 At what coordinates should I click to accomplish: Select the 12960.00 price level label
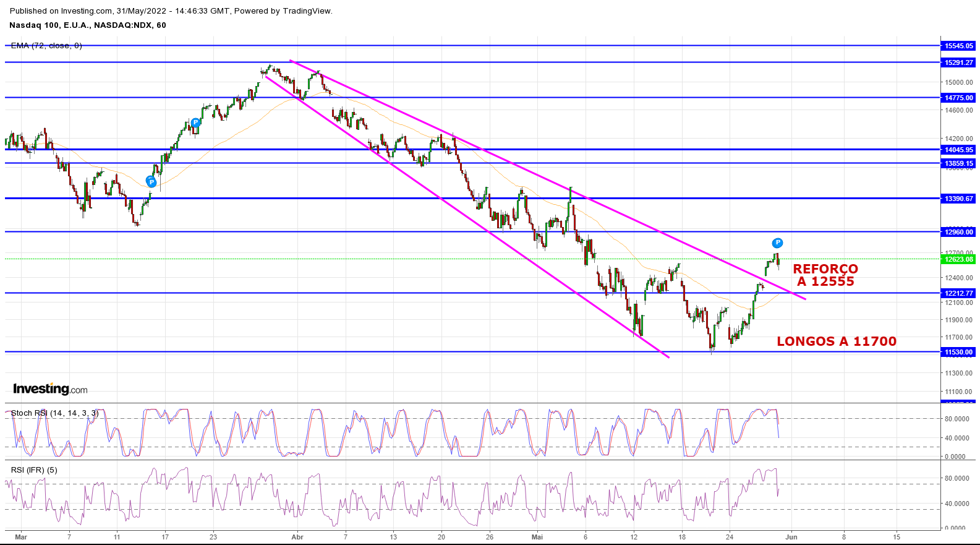pyautogui.click(x=959, y=232)
